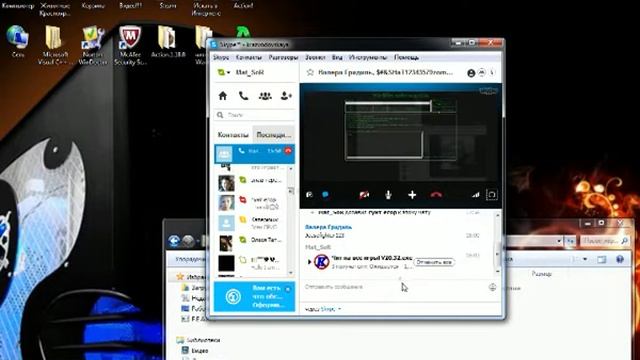The image size is (640, 360).
Task: Click the chat history scrollbar up arrow
Action: [x=498, y=216]
